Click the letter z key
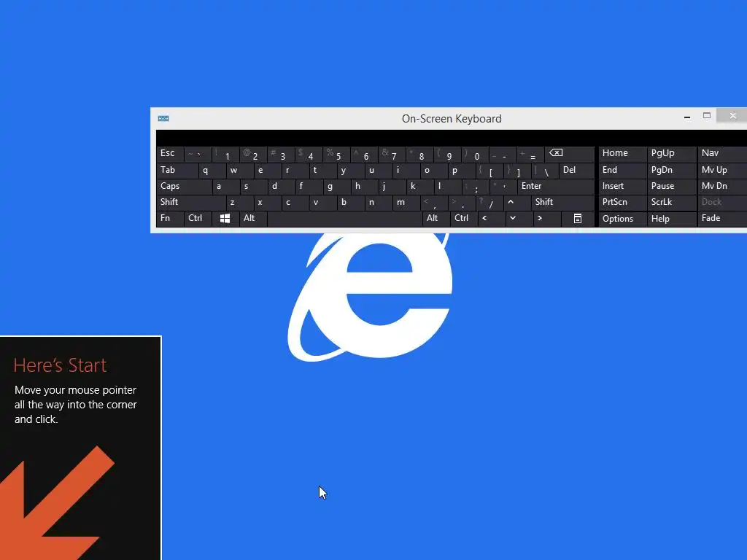The width and height of the screenshot is (747, 560). click(239, 203)
